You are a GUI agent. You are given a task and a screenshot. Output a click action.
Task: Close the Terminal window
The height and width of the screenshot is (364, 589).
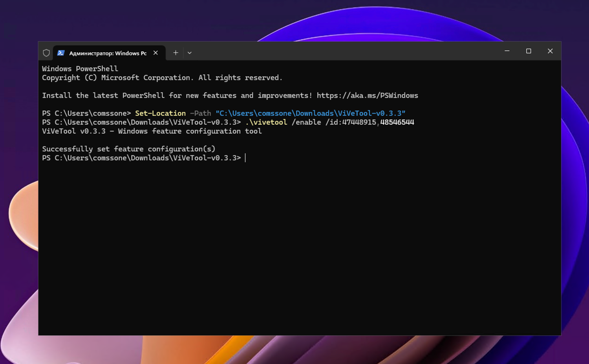click(550, 51)
